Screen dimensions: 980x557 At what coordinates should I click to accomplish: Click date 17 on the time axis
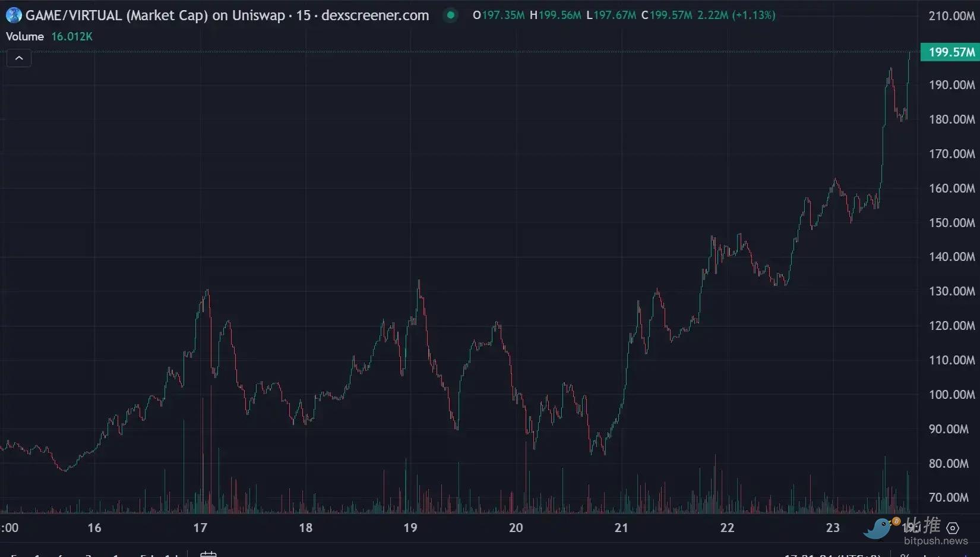click(x=200, y=528)
